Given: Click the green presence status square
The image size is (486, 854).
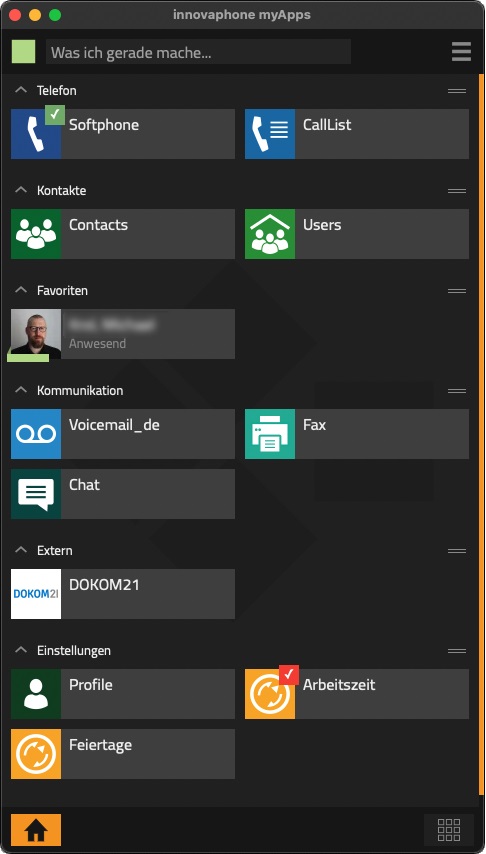Looking at the screenshot, I should click(23, 52).
